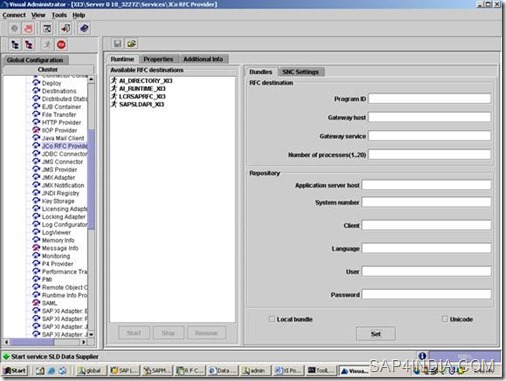Click the first cluster tree toolbar icon
This screenshot has width=506, height=381.
[15, 45]
